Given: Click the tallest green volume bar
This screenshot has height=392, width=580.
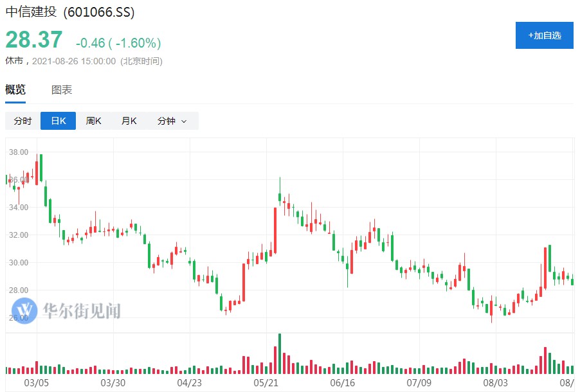Looking at the screenshot, I should pyautogui.click(x=280, y=353).
